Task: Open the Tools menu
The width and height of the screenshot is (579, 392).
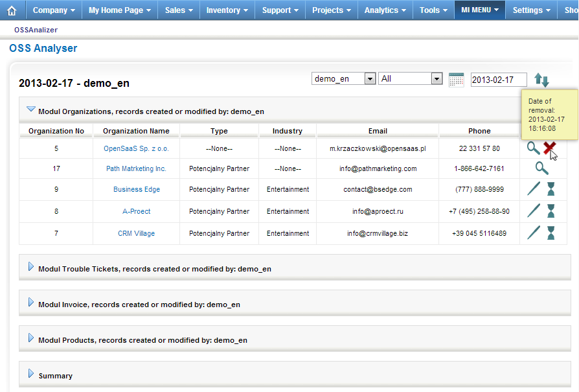Action: [433, 10]
